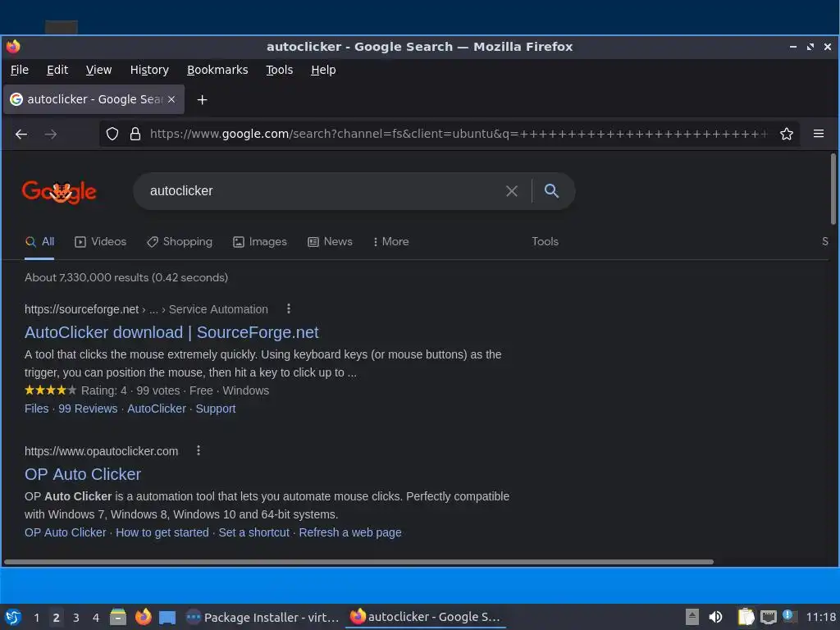Close the autoclicker Google Search tab
Image resolution: width=840 pixels, height=630 pixels.
[171, 99]
